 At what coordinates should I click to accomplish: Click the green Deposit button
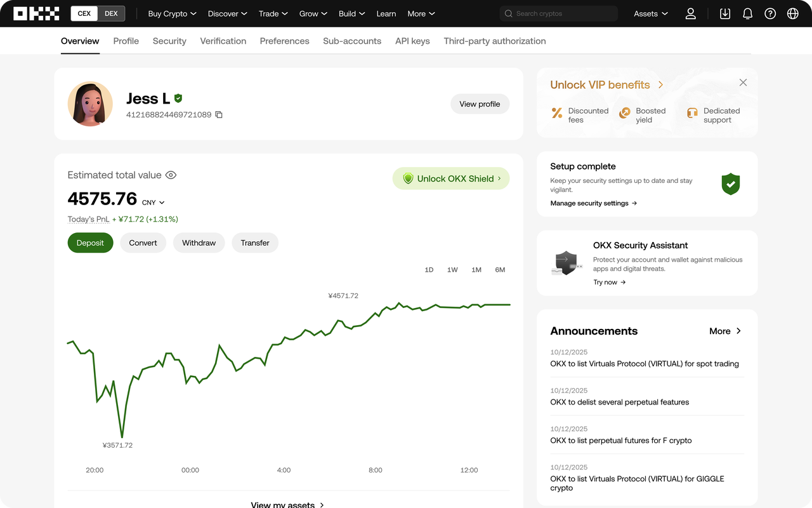click(90, 243)
